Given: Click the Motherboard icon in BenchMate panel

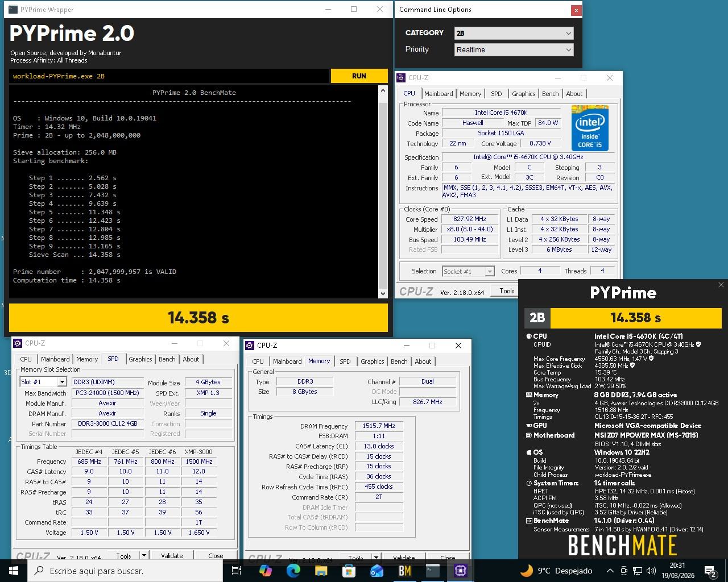Looking at the screenshot, I should [x=530, y=435].
